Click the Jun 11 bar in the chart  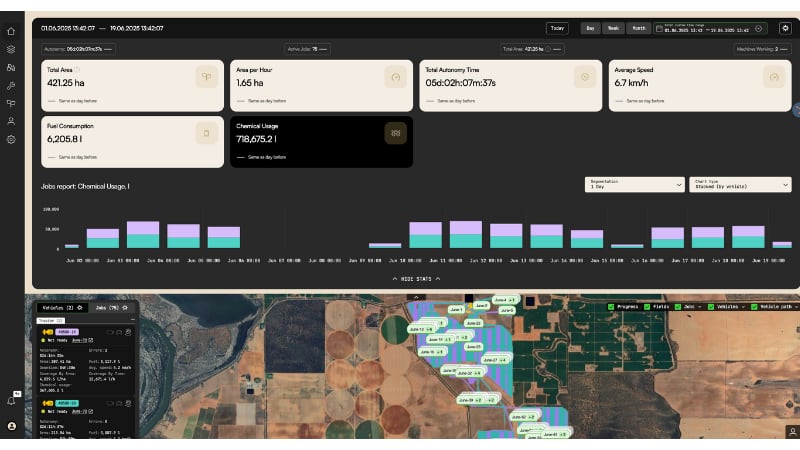click(465, 234)
